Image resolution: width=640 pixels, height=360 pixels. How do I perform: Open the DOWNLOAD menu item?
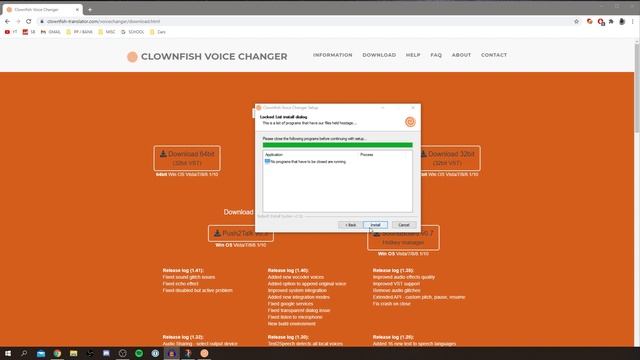coord(379,55)
